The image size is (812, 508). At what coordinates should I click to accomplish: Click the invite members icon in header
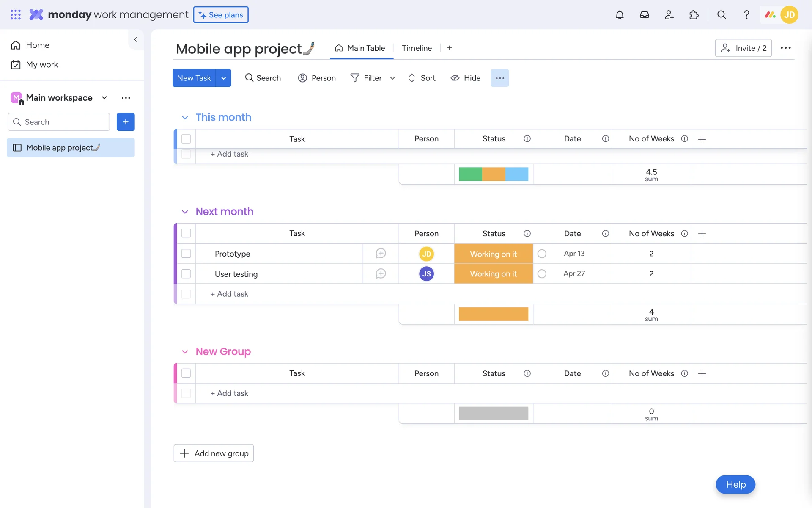point(669,15)
